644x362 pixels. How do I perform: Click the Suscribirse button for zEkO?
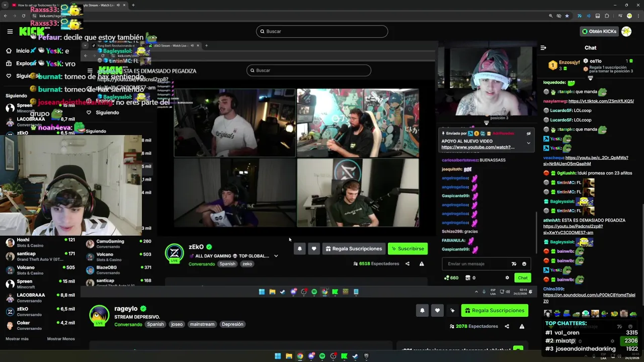(408, 249)
